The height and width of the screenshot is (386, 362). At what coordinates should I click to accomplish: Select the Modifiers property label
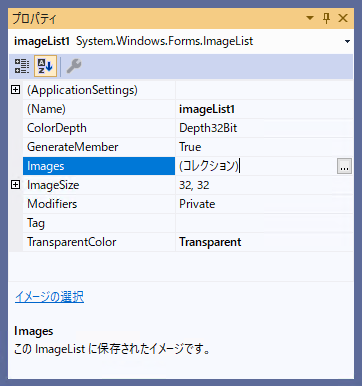point(99,204)
